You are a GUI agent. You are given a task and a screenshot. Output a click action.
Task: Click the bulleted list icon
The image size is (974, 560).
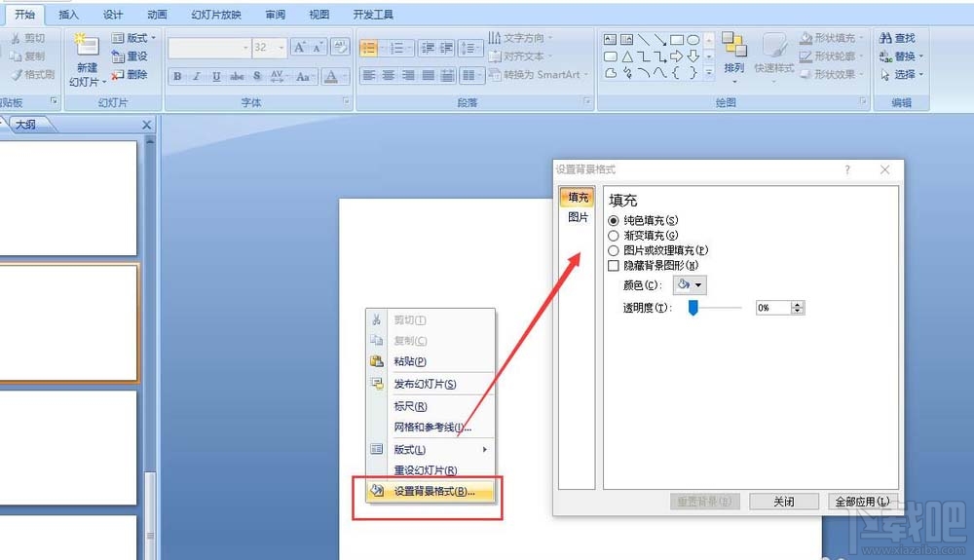[x=368, y=48]
